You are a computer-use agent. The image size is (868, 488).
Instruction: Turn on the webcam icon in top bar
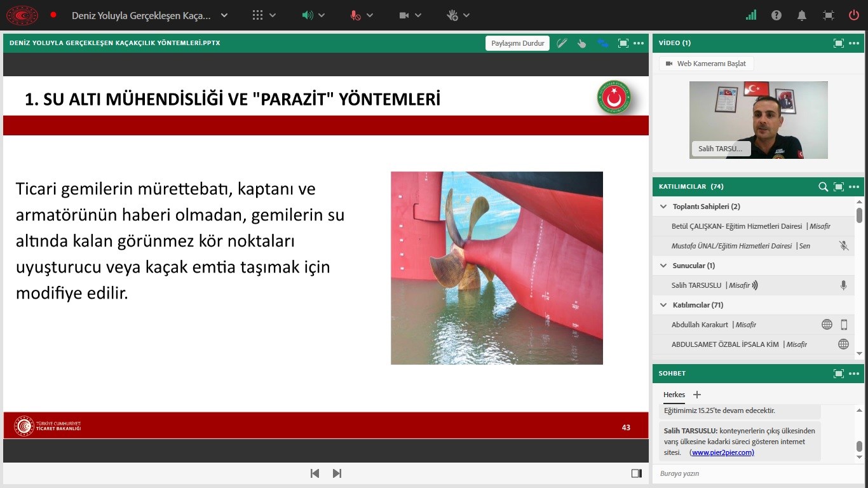[x=404, y=15]
